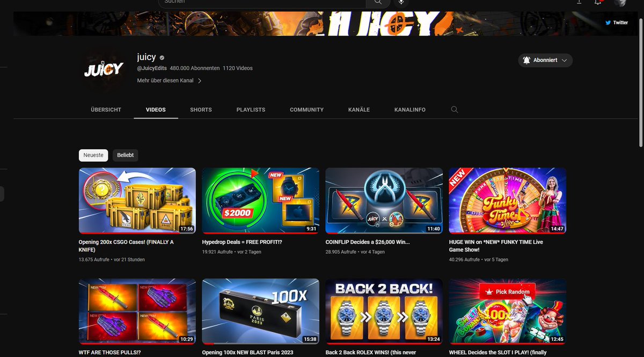Click 40.296 Aufrufe vor 5 Tagen
This screenshot has width=644, height=357.
[x=479, y=260]
